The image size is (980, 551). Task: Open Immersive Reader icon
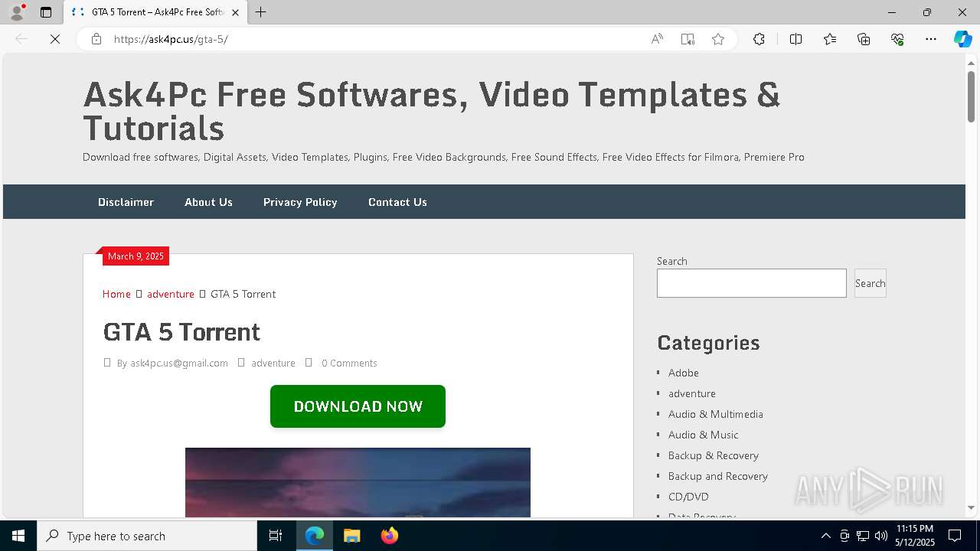pos(688,39)
